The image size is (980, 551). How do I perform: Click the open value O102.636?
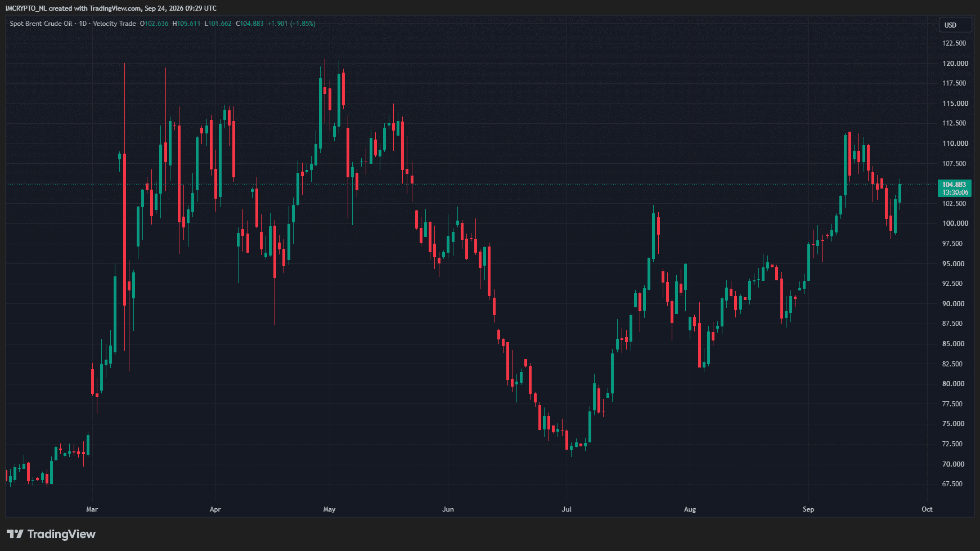click(x=154, y=24)
